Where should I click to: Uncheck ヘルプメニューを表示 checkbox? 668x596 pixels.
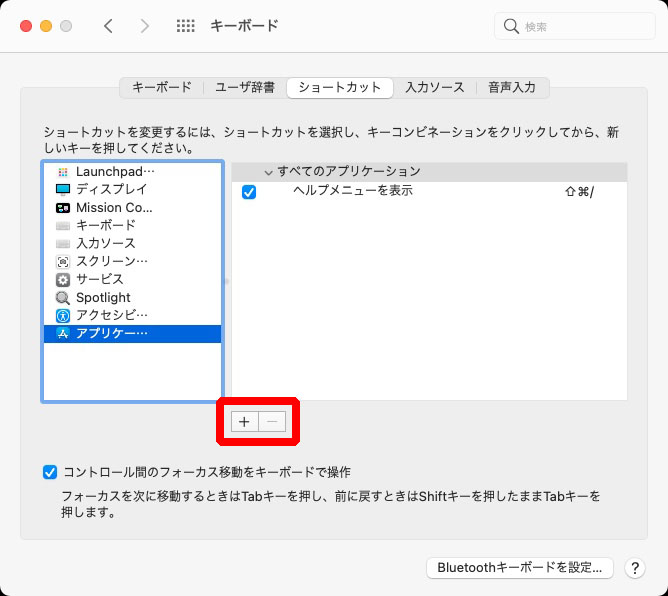click(x=249, y=192)
